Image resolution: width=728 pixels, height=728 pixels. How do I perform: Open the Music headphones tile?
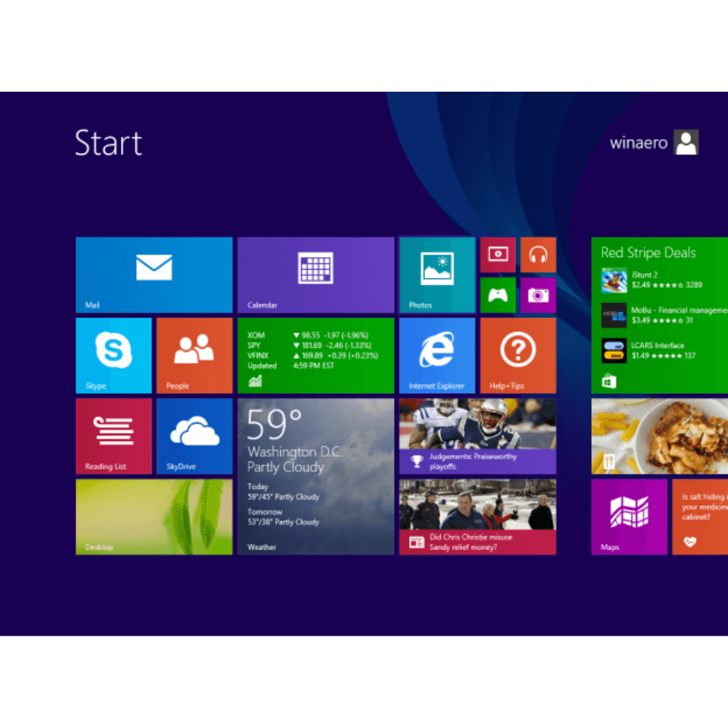coord(538,254)
